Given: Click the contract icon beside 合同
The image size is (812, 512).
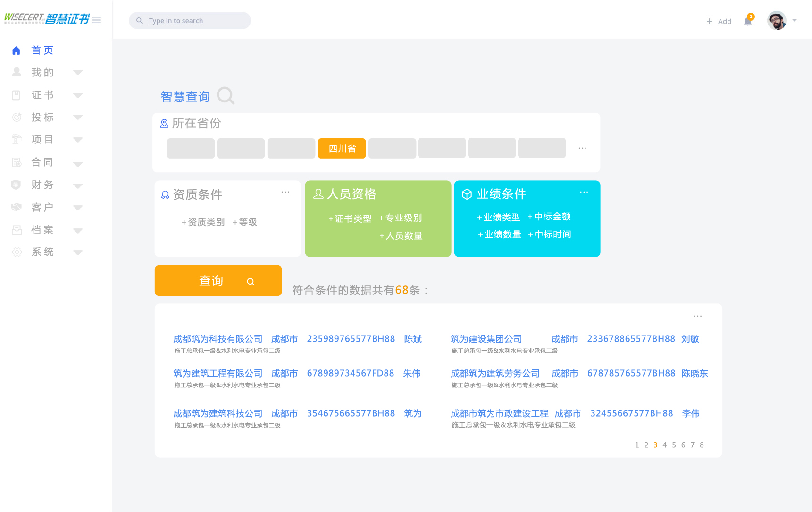Looking at the screenshot, I should pos(17,162).
